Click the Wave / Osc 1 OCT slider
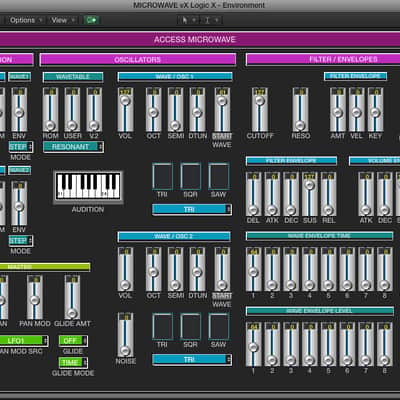 point(153,110)
